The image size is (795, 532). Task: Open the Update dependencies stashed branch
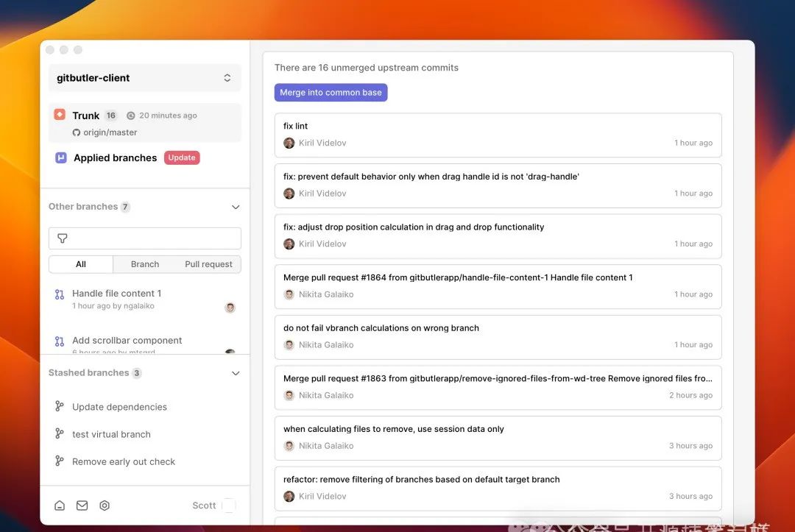[144, 407]
